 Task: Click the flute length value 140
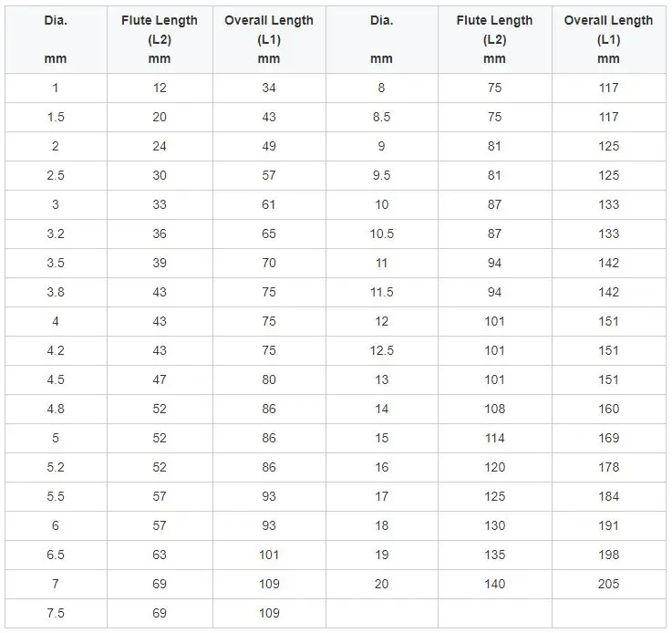point(494,584)
